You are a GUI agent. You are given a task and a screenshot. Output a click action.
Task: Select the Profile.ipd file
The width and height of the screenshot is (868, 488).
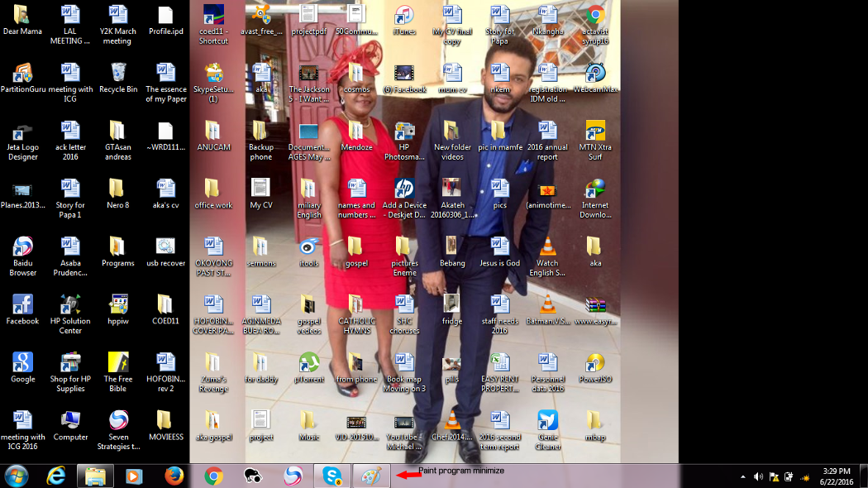(165, 20)
